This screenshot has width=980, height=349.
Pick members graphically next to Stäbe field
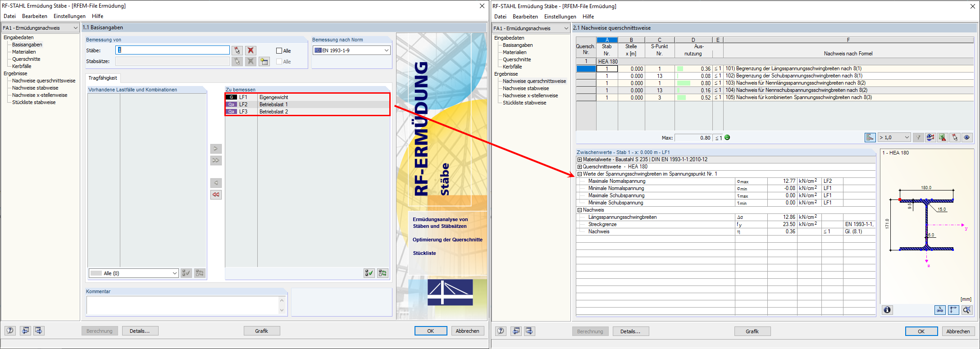(237, 50)
